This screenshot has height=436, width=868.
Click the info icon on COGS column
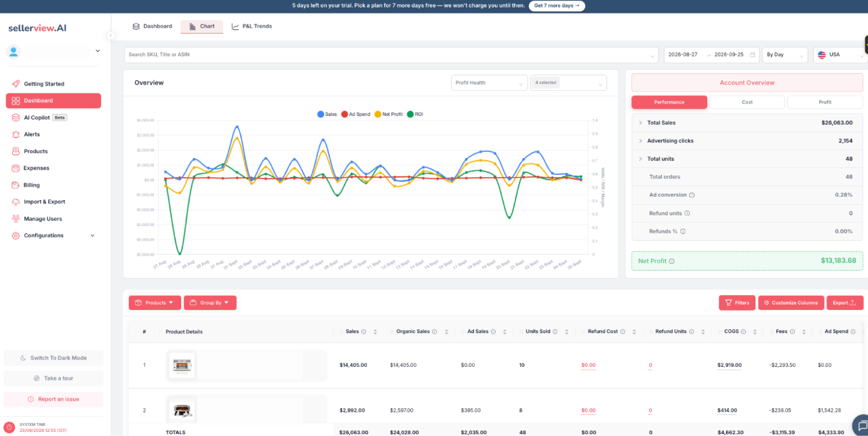click(x=744, y=332)
